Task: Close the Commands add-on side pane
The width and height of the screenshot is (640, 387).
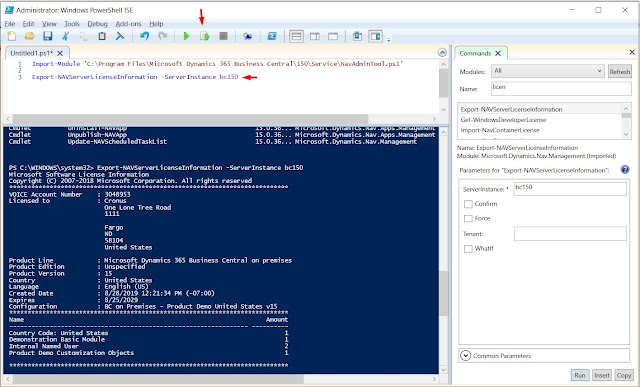Action: click(x=632, y=52)
